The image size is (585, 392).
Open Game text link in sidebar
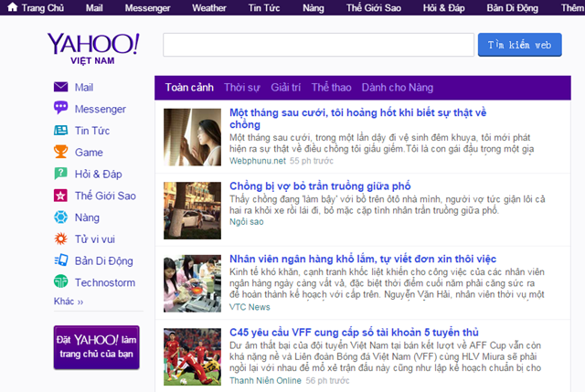(89, 153)
